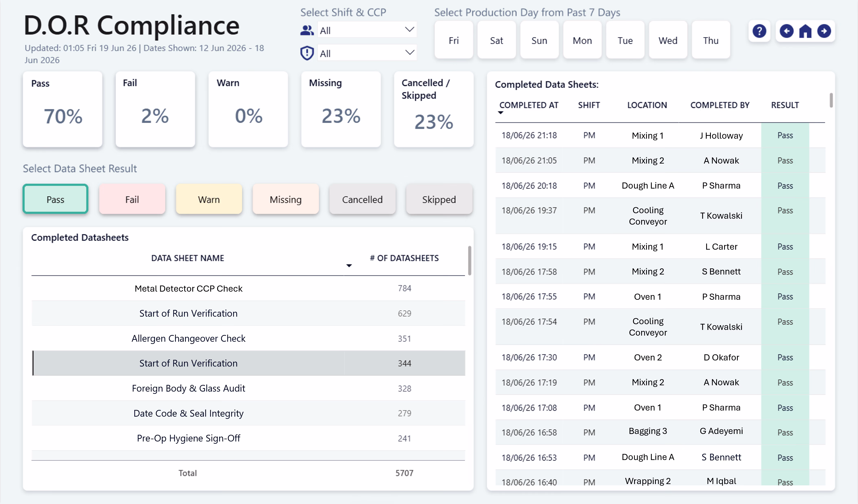Select the Wed production day

pyautogui.click(x=668, y=40)
